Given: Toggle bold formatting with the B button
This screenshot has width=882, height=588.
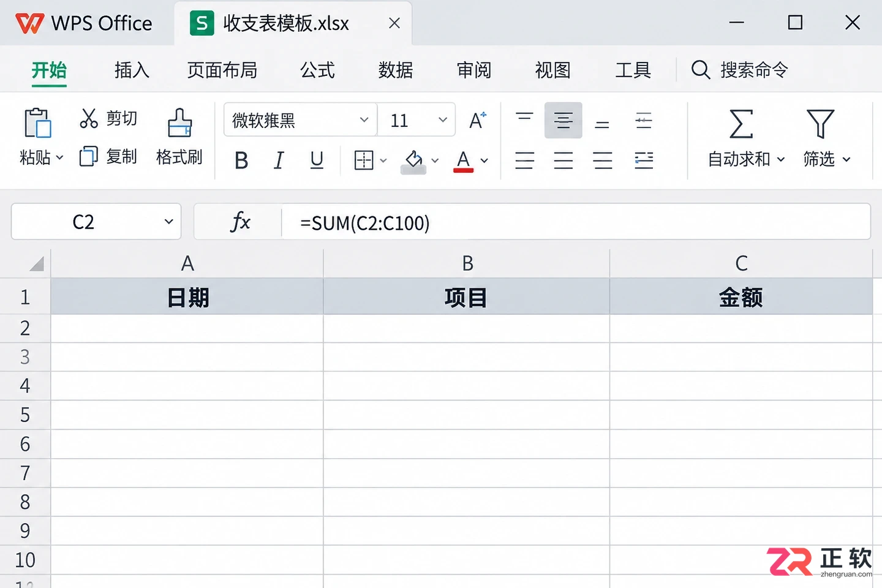Looking at the screenshot, I should pyautogui.click(x=241, y=160).
